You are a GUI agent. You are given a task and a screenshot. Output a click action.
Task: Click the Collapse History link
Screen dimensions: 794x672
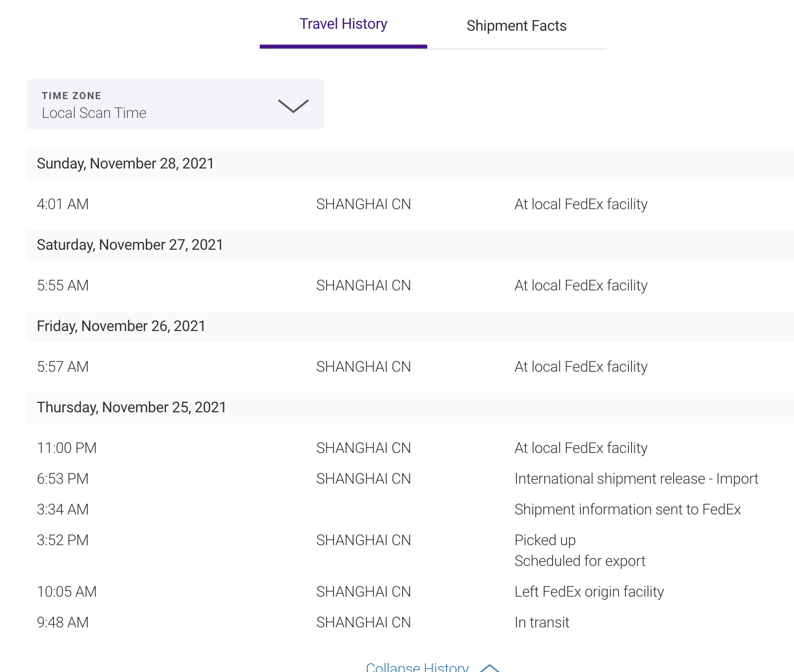click(417, 667)
